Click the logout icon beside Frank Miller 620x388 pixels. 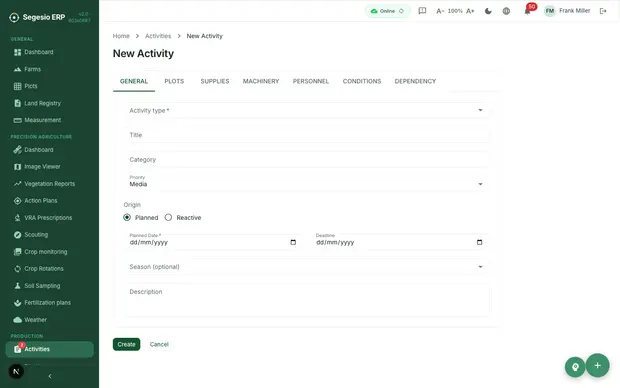coord(603,11)
